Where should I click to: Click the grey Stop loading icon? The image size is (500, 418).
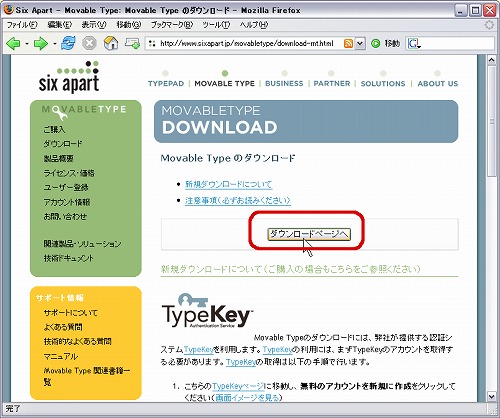[x=89, y=43]
